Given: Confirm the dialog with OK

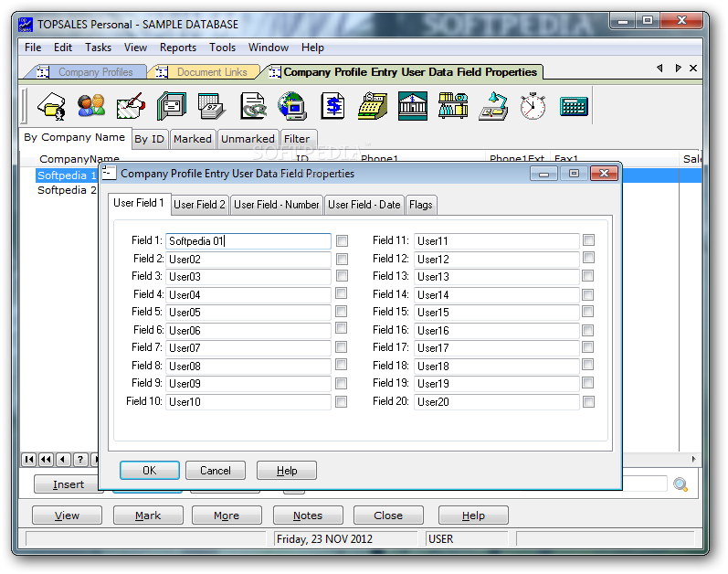Looking at the screenshot, I should 150,471.
